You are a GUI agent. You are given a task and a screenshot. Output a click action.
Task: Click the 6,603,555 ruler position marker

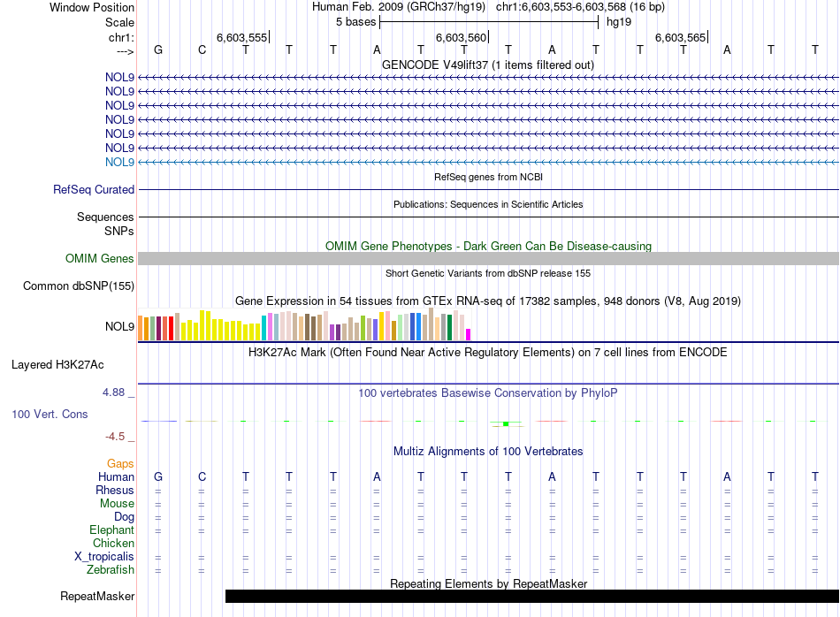tap(242, 37)
